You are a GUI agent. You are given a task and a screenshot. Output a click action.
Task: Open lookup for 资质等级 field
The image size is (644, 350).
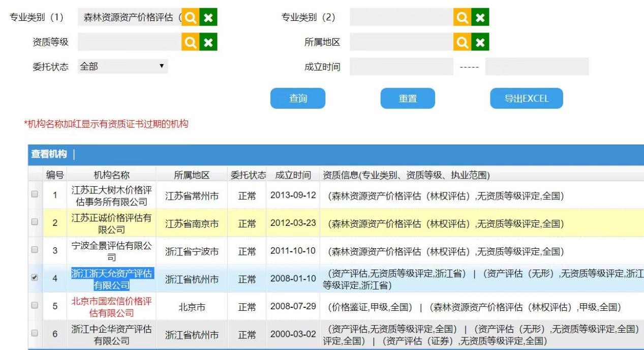(x=190, y=42)
